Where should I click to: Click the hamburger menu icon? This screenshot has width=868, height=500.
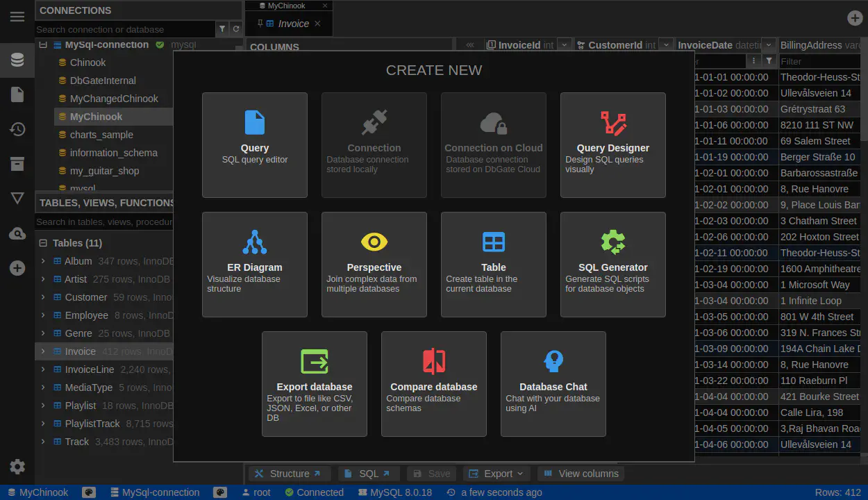click(17, 17)
